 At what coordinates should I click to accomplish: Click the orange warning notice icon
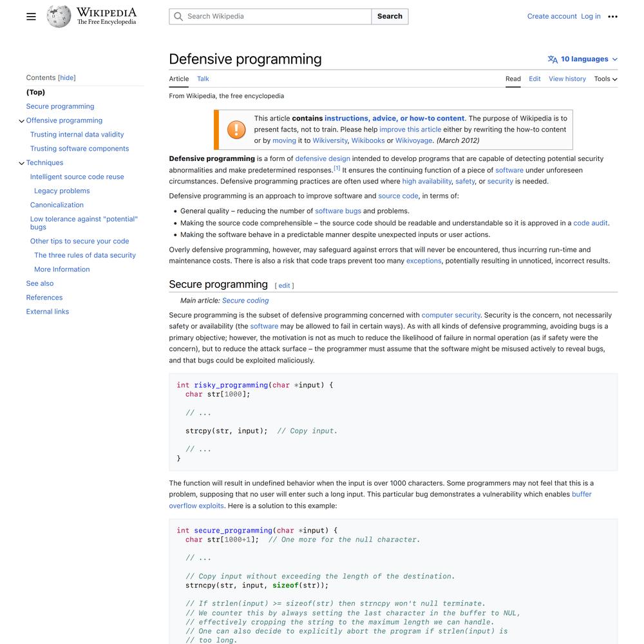click(x=236, y=130)
